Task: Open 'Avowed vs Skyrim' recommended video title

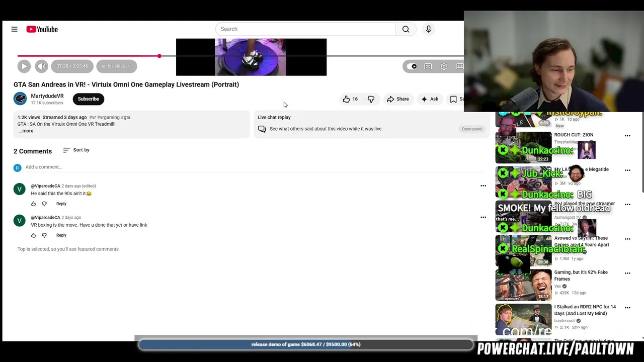Action: click(582, 241)
